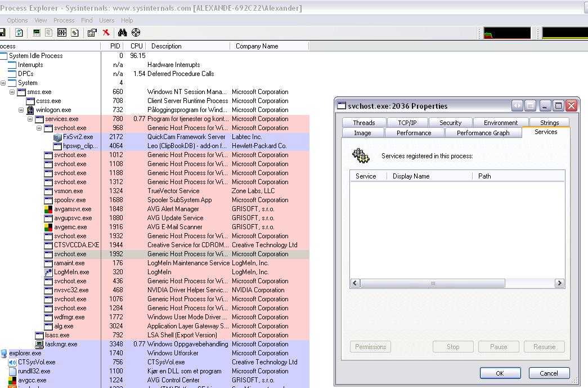Image resolution: width=588 pixels, height=388 pixels.
Task: Select the nvsvc32.exe process row
Action: tap(155, 290)
